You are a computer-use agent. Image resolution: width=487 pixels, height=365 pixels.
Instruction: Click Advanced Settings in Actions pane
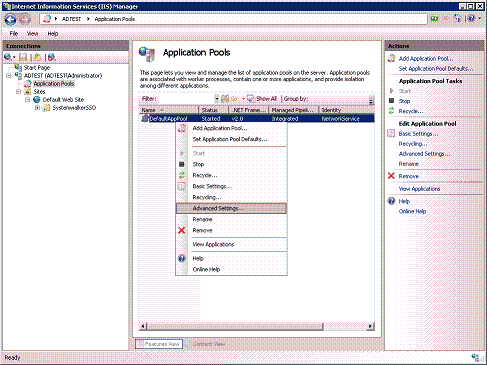[x=424, y=154]
